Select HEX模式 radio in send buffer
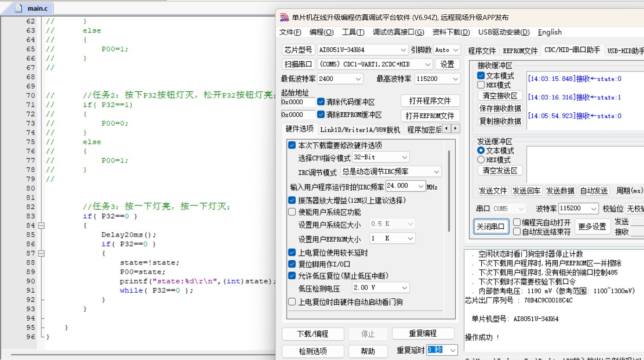The image size is (644, 360). (x=481, y=160)
